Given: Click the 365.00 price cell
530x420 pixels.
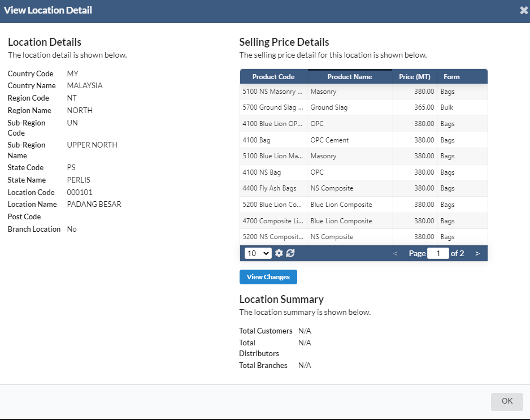Looking at the screenshot, I should pyautogui.click(x=414, y=107).
